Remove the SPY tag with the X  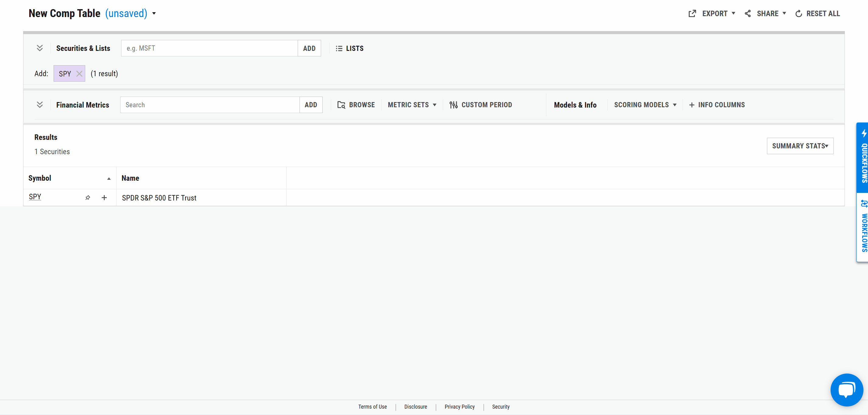(x=79, y=73)
